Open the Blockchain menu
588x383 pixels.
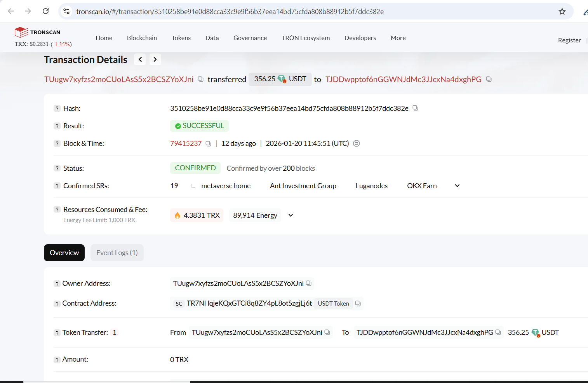coord(142,38)
